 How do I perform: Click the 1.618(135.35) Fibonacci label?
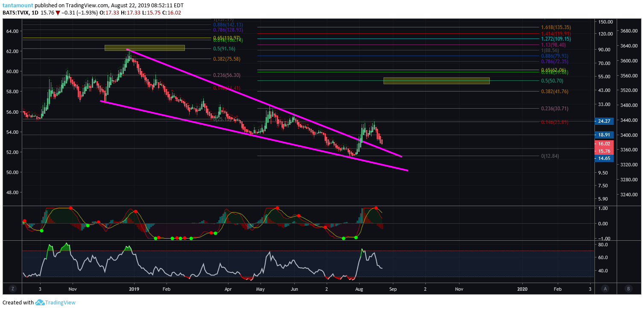click(x=556, y=27)
